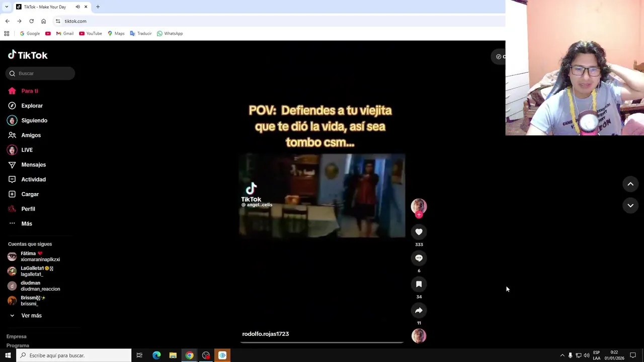Open the YouTube text bookmark

coord(91,34)
